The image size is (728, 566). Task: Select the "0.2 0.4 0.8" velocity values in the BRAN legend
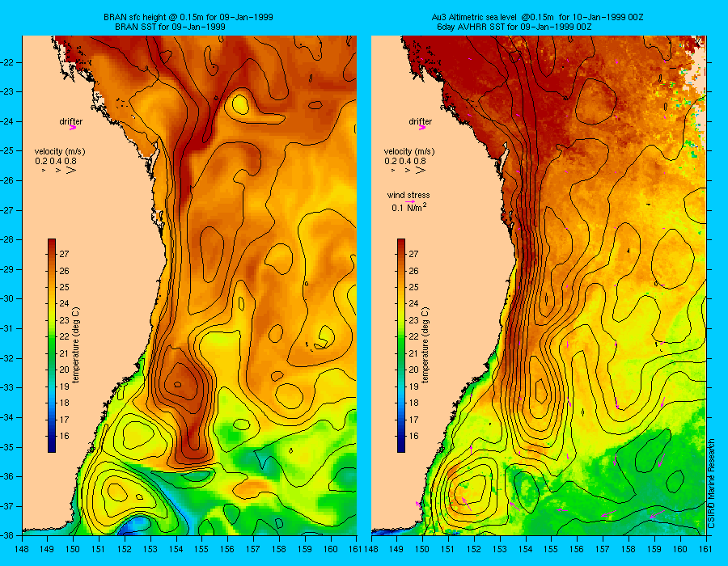pyautogui.click(x=56, y=161)
